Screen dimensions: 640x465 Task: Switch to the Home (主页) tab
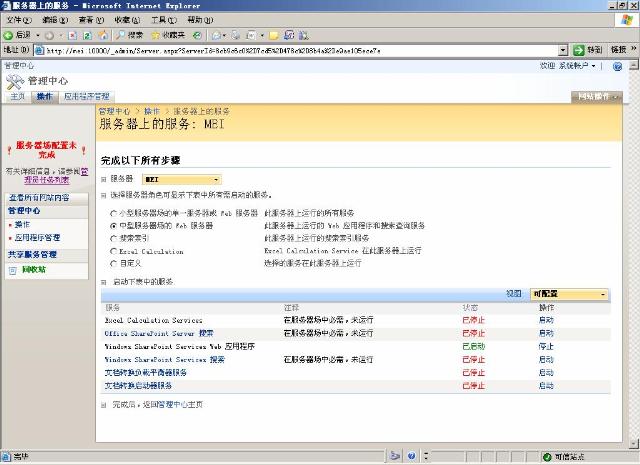coord(18,97)
